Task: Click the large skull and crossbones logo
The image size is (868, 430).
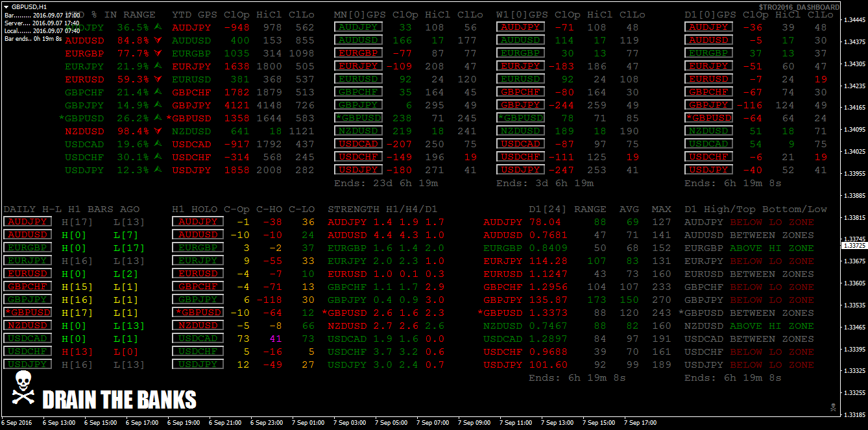Action: pyautogui.click(x=23, y=388)
